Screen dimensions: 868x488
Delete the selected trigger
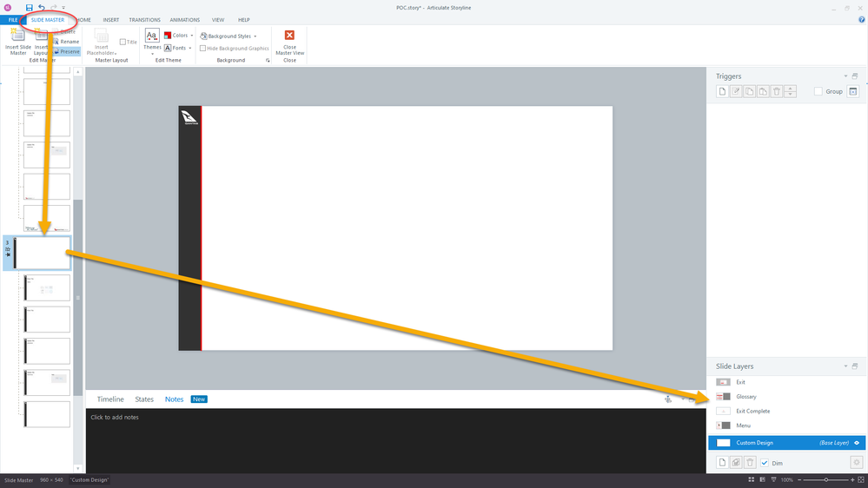[x=777, y=91]
